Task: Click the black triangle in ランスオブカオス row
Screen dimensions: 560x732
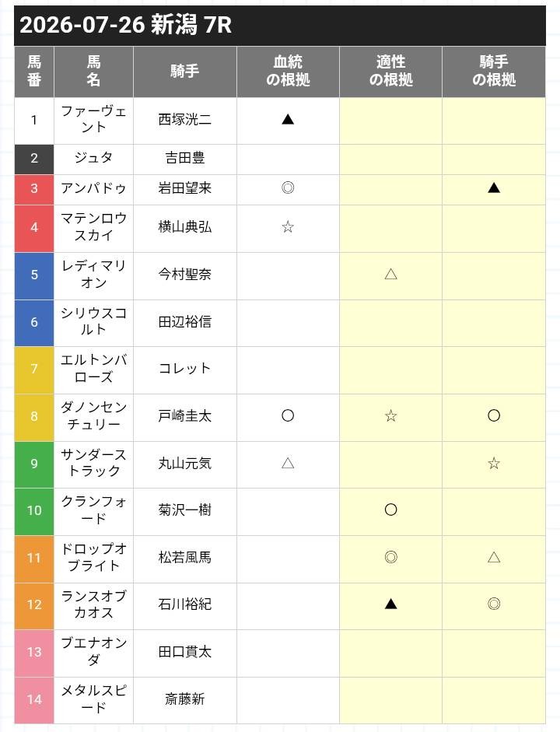Action: [390, 604]
